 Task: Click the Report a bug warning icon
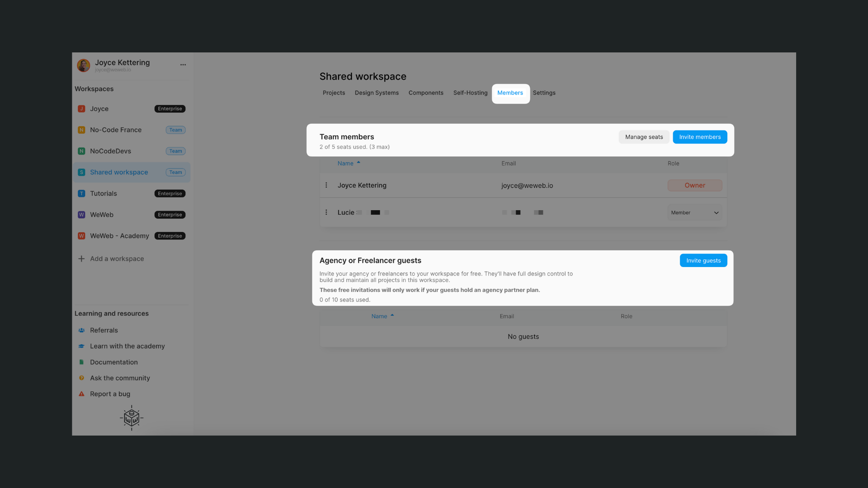tap(81, 394)
